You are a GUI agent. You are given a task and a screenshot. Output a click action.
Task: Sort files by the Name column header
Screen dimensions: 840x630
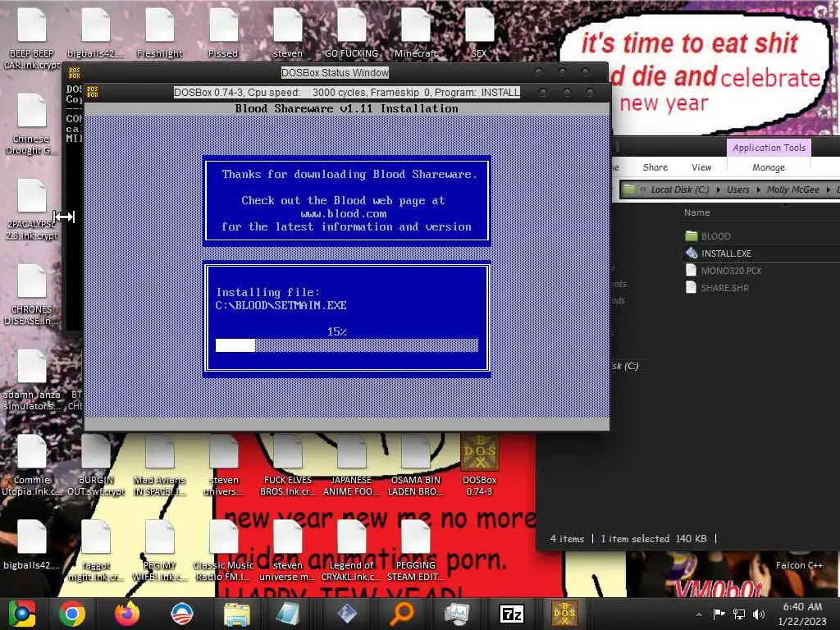click(x=696, y=212)
